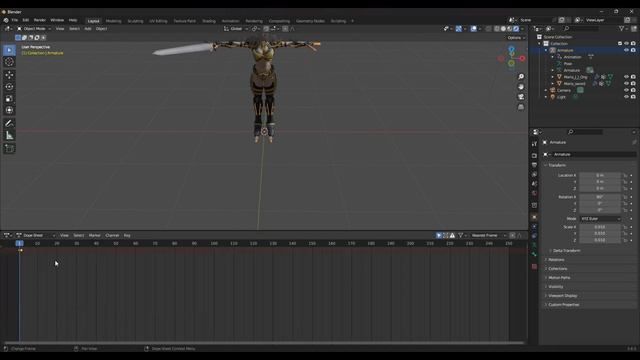Open the viewport Add menu

pyautogui.click(x=88, y=29)
